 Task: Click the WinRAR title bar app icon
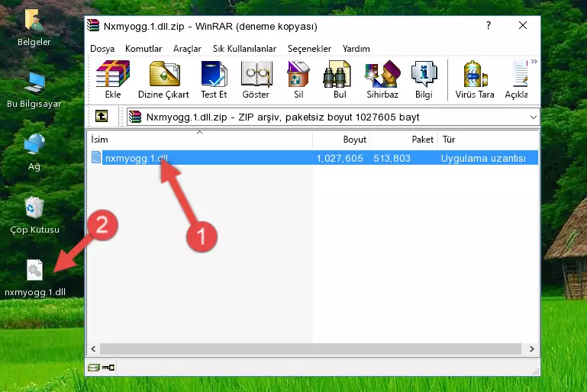point(93,25)
